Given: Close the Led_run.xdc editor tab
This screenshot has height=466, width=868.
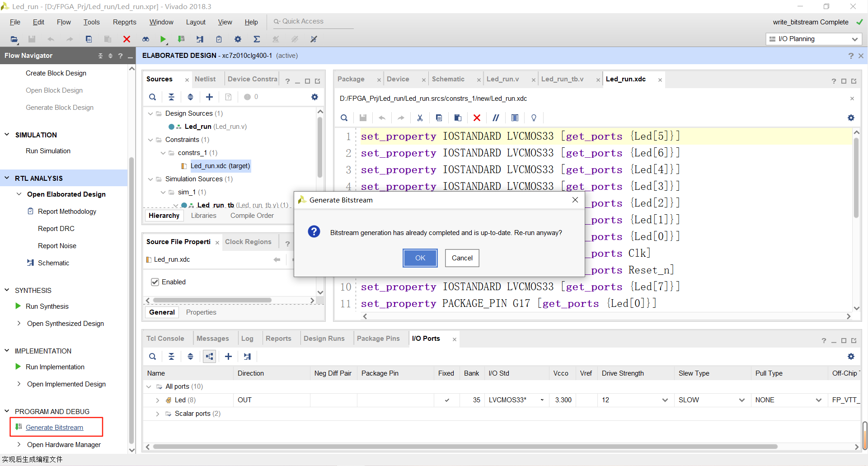Looking at the screenshot, I should pos(660,80).
